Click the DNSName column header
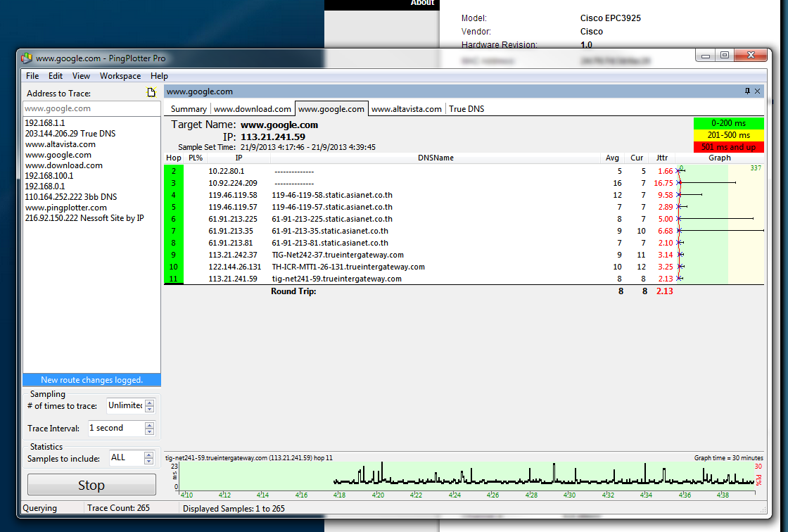 coord(436,158)
